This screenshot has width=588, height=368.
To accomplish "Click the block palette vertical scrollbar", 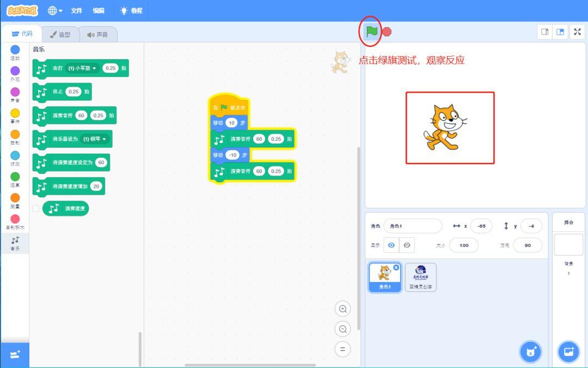I will pos(140,349).
